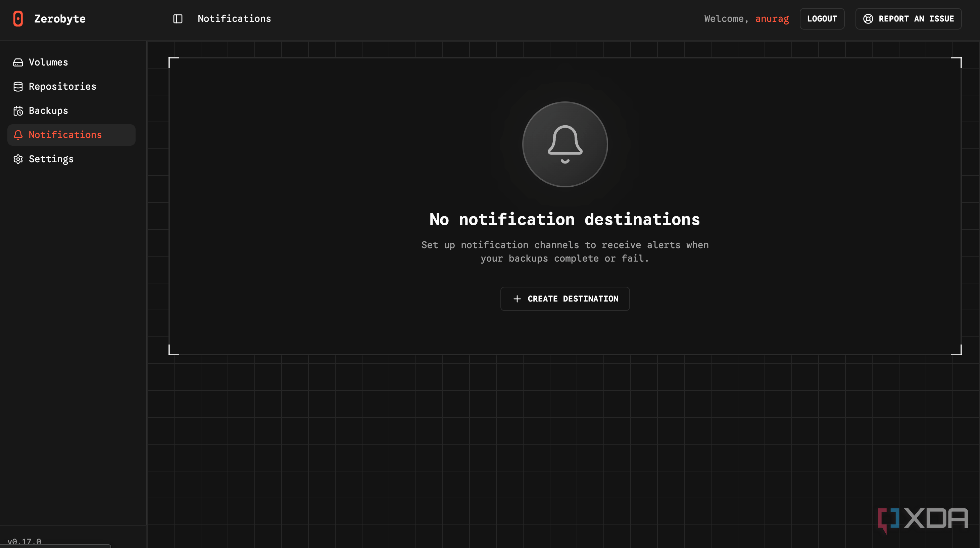Click the LOGOUT button

(x=822, y=19)
